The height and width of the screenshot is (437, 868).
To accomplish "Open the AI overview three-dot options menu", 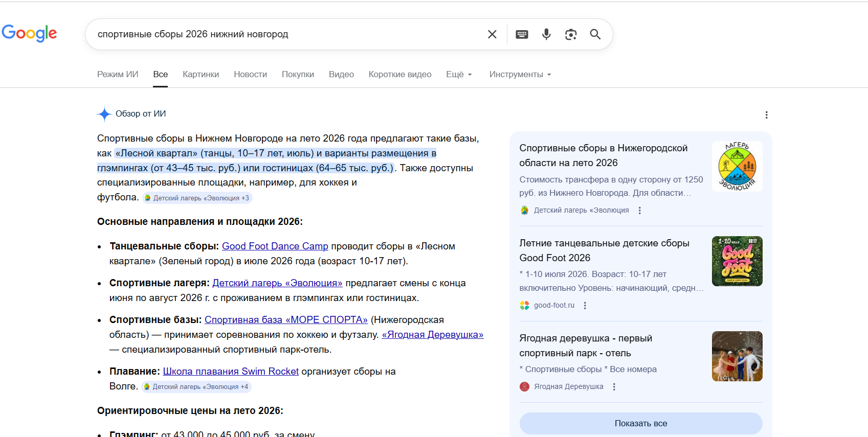I will tap(766, 115).
